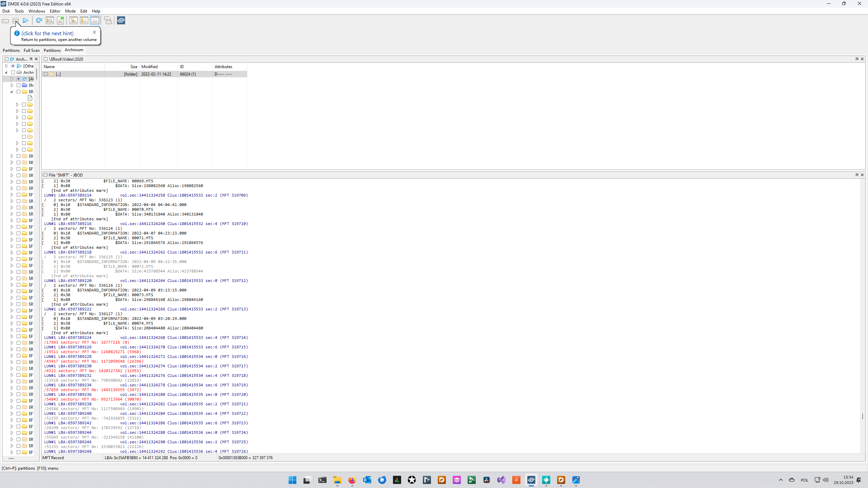Click the blue reload arrow toolbar icon
The height and width of the screenshot is (488, 868).
[39, 21]
